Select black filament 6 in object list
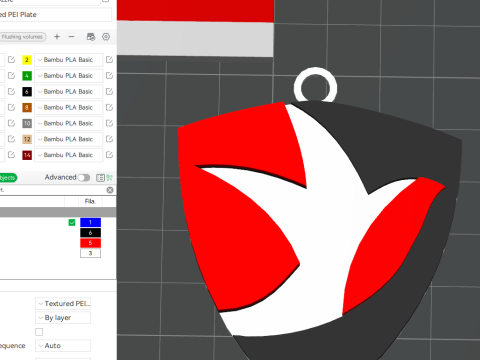Image resolution: width=480 pixels, height=360 pixels. click(90, 233)
